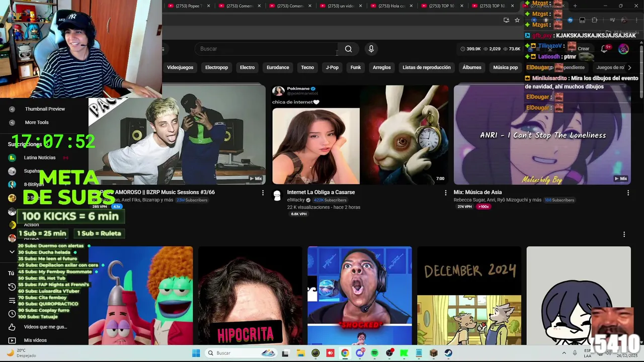Click the YouTube search magnifier button
The image size is (644, 362).
pos(348,49)
